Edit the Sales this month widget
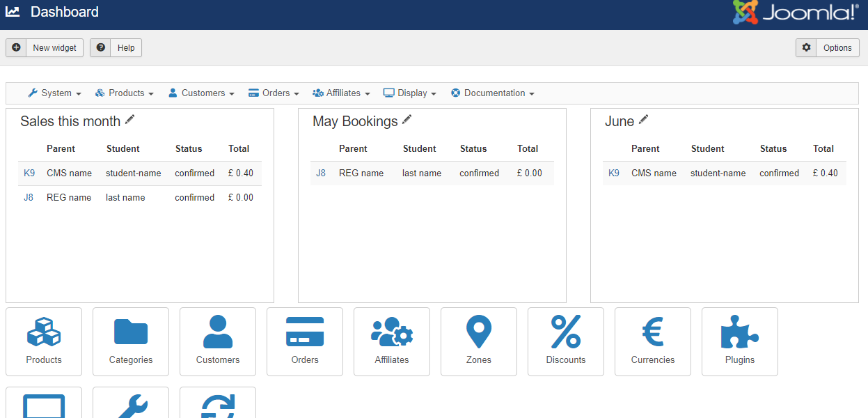Viewport: 868px width, 418px height. click(x=130, y=121)
